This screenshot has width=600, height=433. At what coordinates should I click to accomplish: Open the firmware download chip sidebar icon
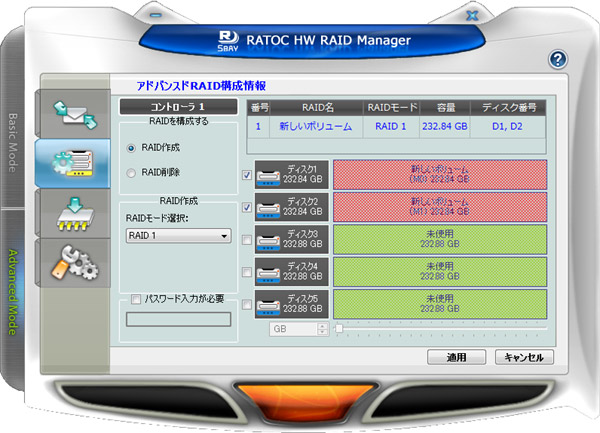[x=75, y=213]
